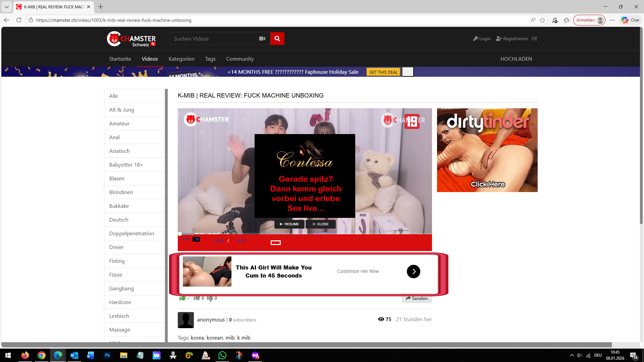The height and width of the screenshot is (362, 644).
Task: Open WhatsApp from the taskbar
Action: click(x=222, y=355)
